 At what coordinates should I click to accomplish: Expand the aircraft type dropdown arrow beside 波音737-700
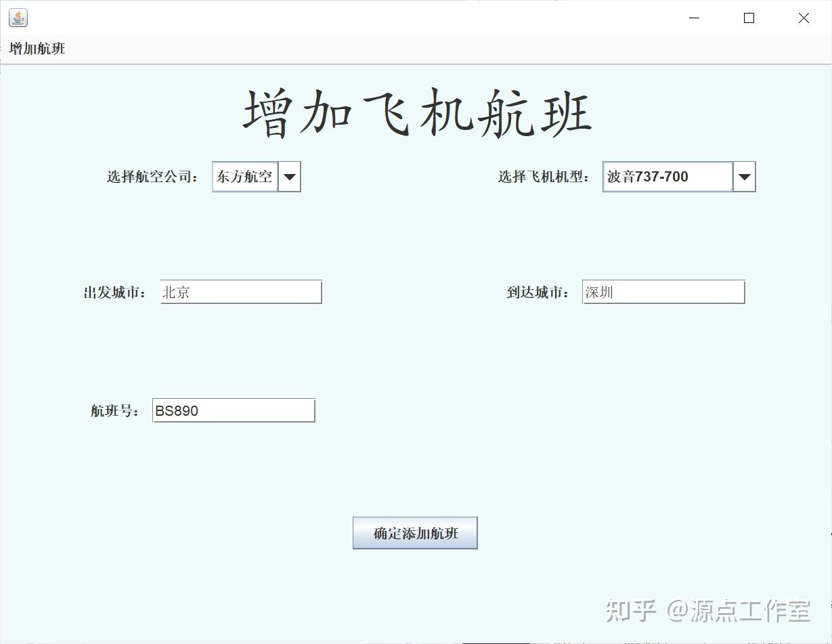[744, 177]
